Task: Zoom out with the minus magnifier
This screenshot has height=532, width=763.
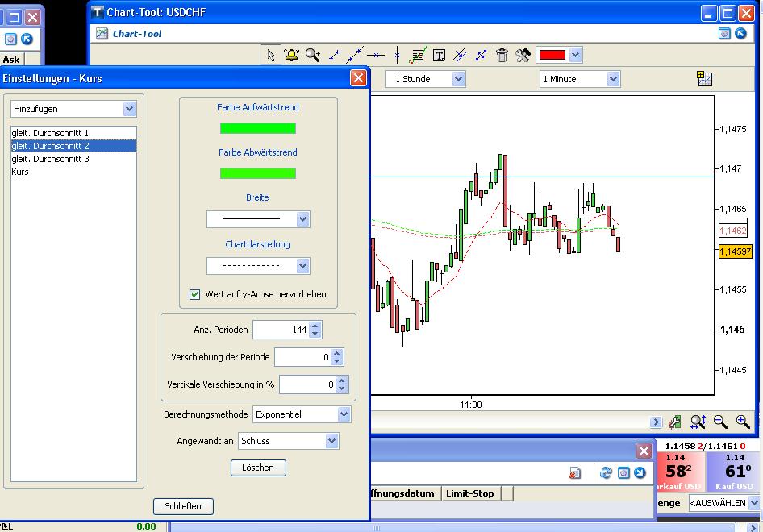Action: click(720, 422)
